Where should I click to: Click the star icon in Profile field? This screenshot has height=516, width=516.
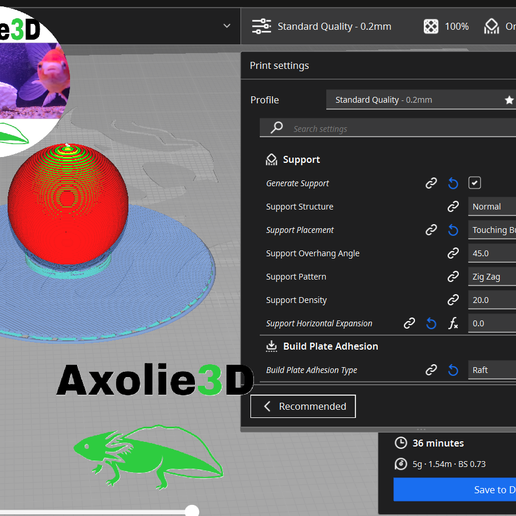click(x=509, y=100)
